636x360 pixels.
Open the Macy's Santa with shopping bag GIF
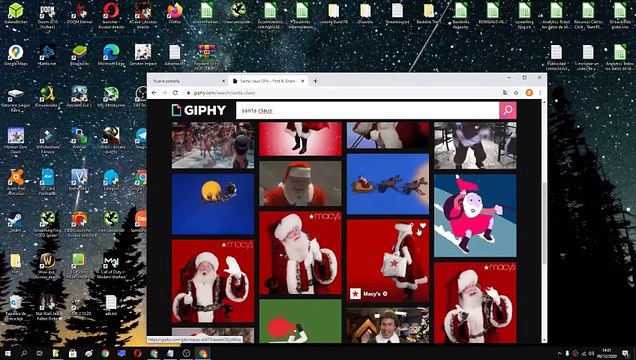(388, 261)
